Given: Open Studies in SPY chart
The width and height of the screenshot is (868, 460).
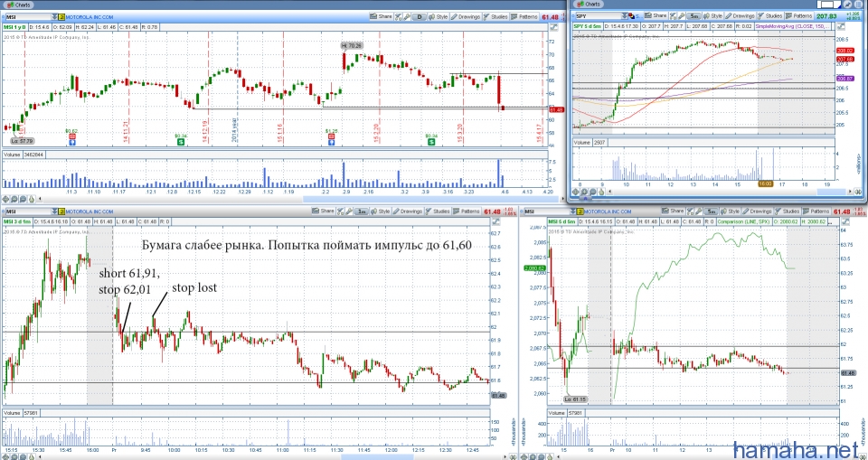Looking at the screenshot, I should 770,16.
